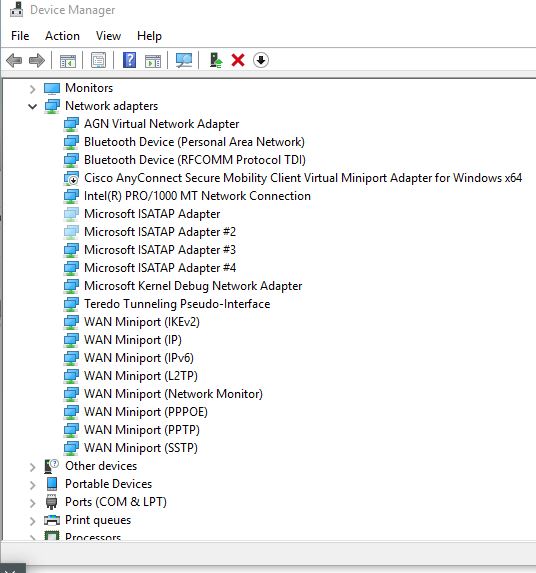Click the Enable device down-arrow icon
536x573 pixels.
point(261,60)
